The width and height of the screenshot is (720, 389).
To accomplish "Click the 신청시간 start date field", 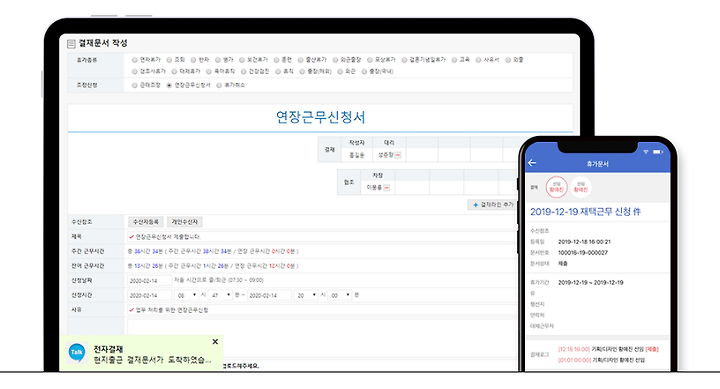I will [x=149, y=295].
